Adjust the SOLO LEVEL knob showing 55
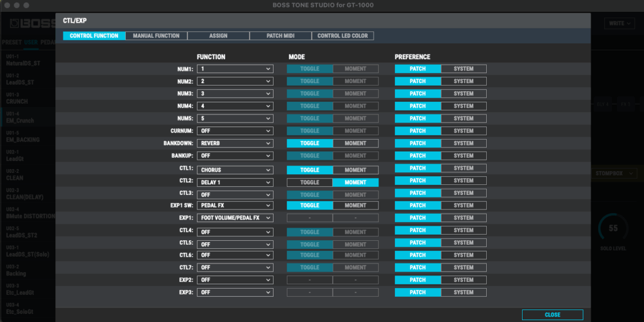644x322 pixels. pos(613,228)
